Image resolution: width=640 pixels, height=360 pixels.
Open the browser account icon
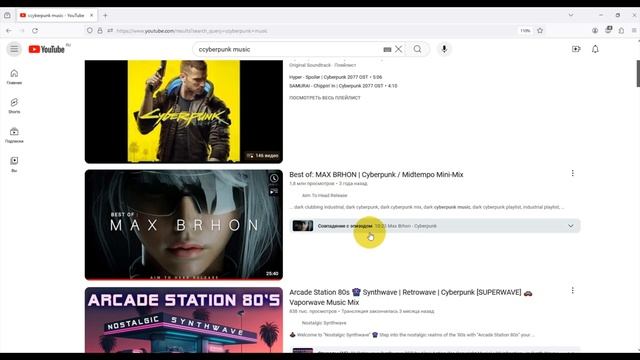pos(595,31)
